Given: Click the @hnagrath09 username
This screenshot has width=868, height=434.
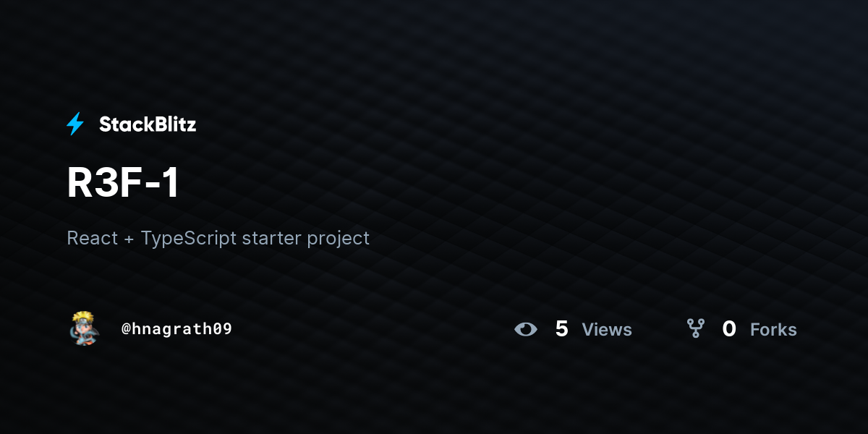Looking at the screenshot, I should [176, 329].
